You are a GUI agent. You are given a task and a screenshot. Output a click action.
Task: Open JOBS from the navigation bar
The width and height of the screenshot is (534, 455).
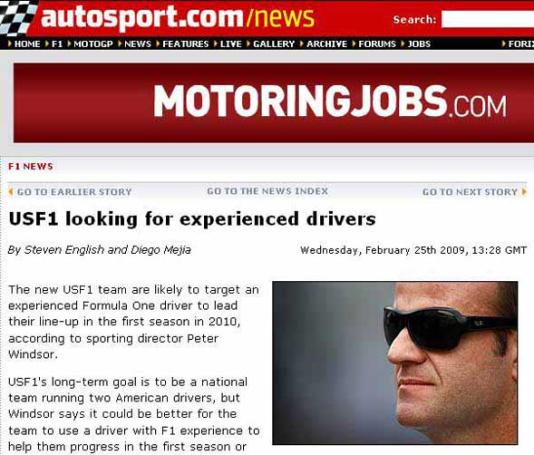coord(419,44)
